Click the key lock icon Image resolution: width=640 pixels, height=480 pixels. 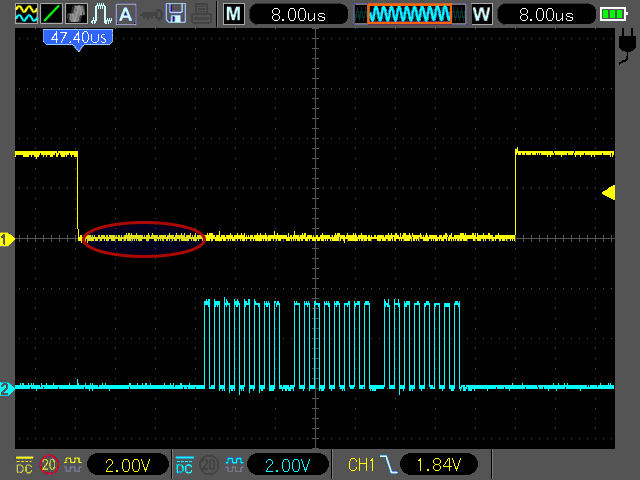pos(151,16)
